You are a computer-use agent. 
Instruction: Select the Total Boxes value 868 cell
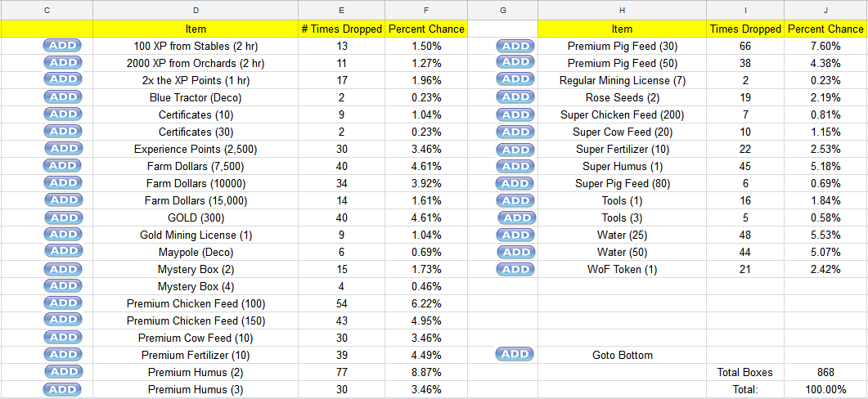tap(825, 373)
